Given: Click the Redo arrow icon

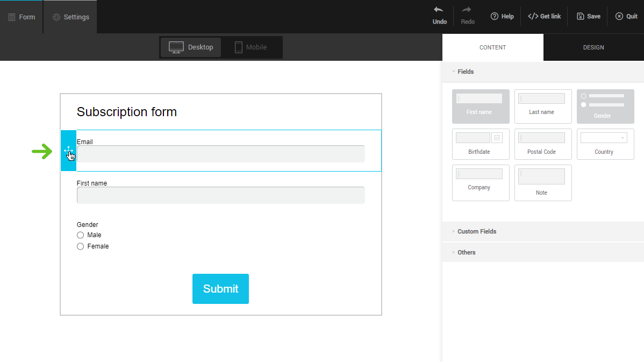Looking at the screenshot, I should point(467,10).
